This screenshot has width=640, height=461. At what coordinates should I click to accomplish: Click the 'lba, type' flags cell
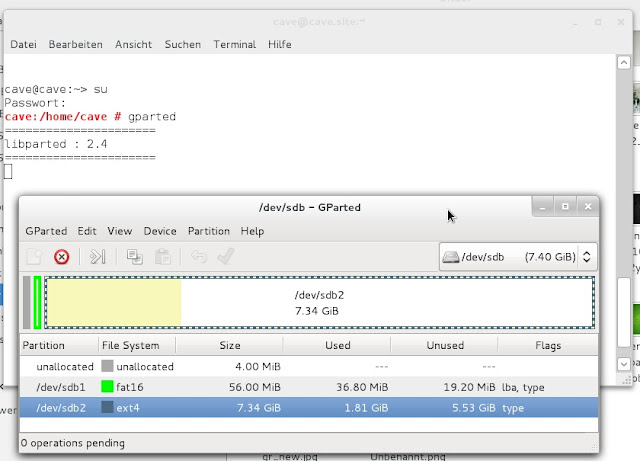point(523,388)
